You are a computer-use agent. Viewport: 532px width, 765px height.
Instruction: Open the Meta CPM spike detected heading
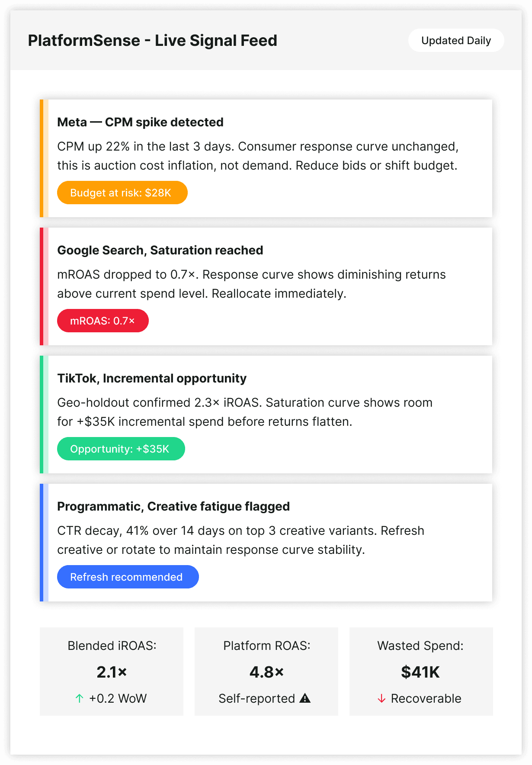click(140, 122)
